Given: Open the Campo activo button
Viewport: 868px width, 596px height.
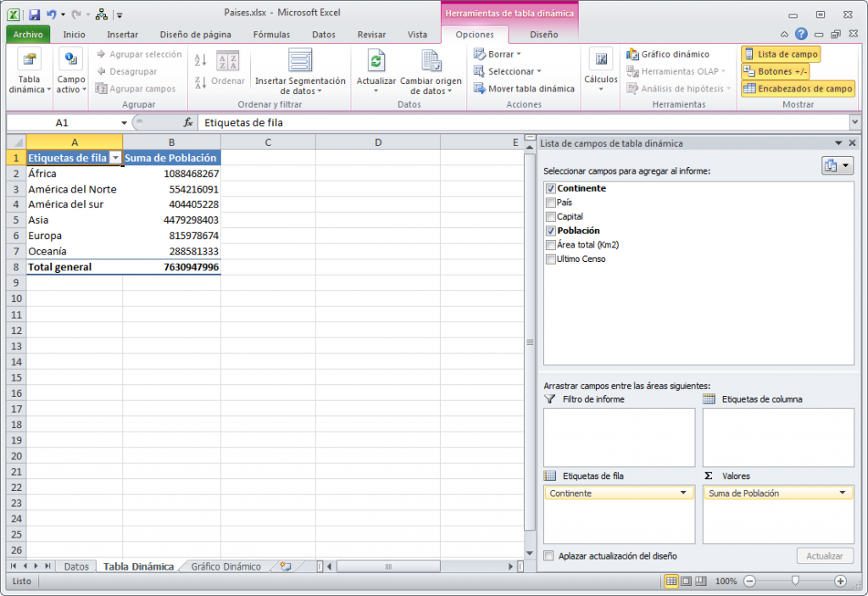Looking at the screenshot, I should tap(71, 71).
